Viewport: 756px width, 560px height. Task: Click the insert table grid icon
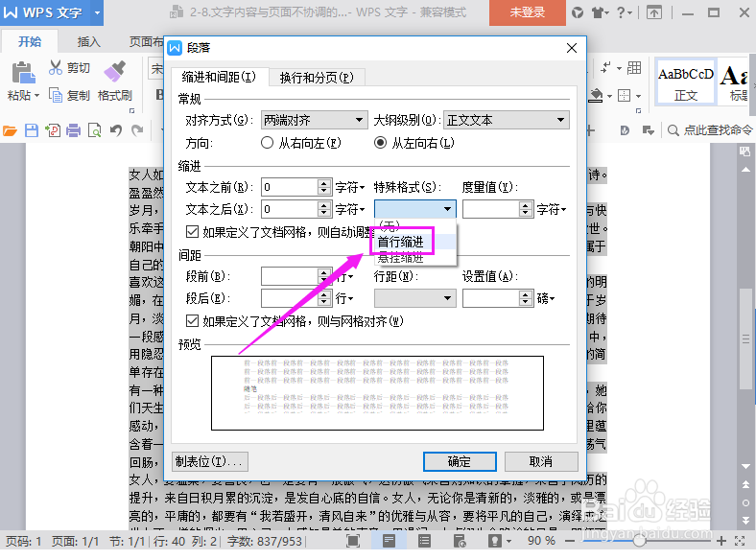[x=634, y=68]
